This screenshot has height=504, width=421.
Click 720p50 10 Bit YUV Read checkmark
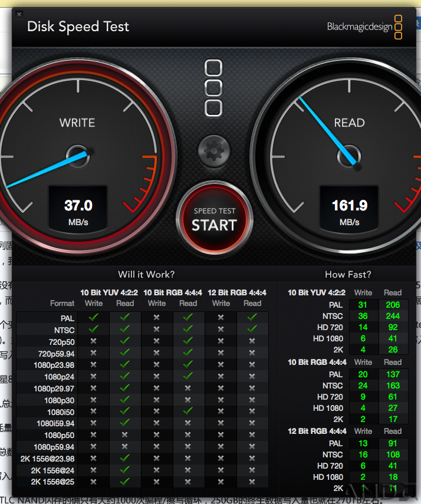coord(125,341)
